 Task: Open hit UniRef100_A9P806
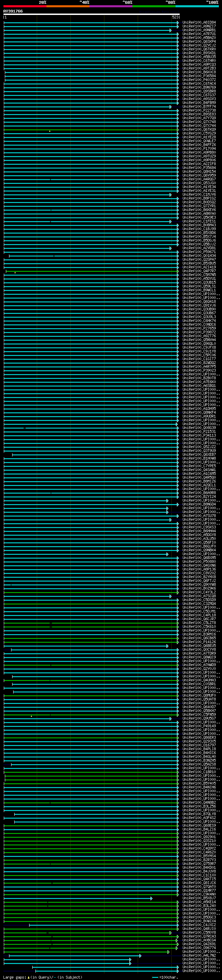coord(199,160)
